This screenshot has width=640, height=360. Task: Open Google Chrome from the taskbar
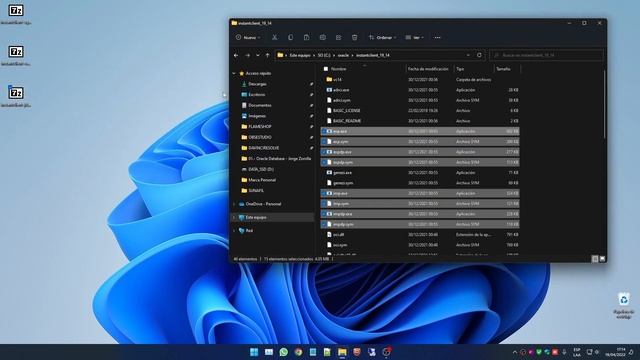click(x=298, y=352)
